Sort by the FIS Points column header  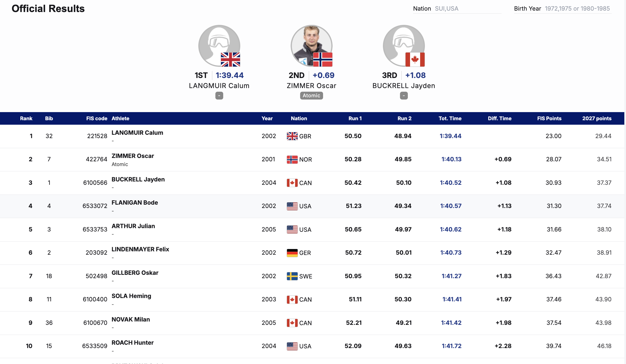(x=549, y=119)
